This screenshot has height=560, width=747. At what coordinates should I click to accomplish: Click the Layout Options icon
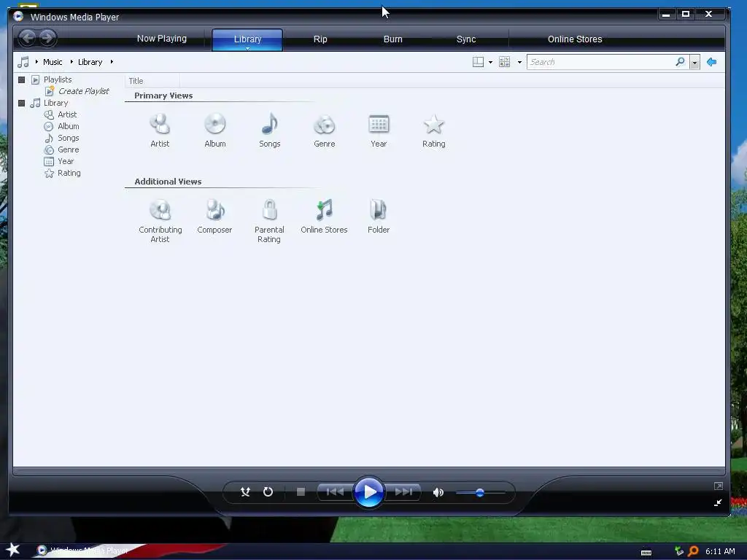coord(478,62)
